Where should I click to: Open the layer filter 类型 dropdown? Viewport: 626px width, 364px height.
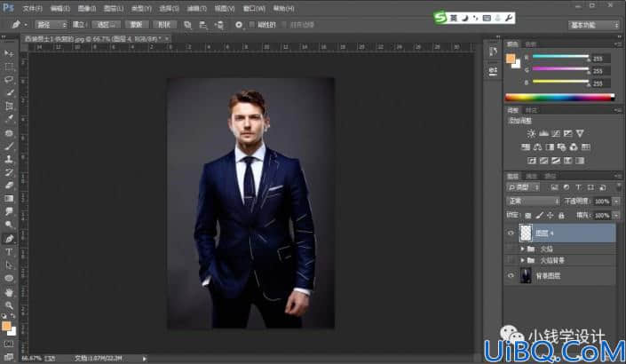click(x=523, y=187)
